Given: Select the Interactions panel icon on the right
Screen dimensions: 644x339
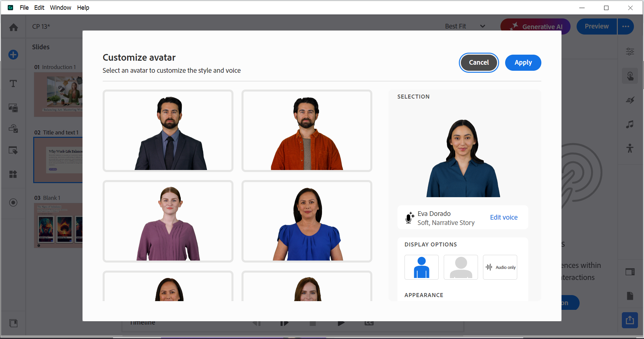Looking at the screenshot, I should point(630,75).
